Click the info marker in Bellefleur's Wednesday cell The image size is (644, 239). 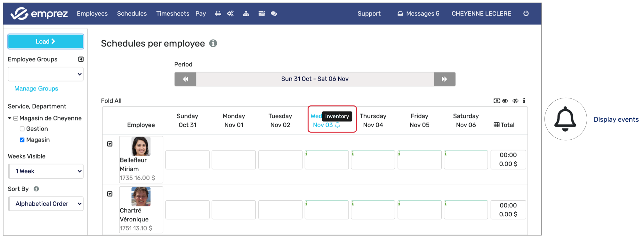(306, 154)
